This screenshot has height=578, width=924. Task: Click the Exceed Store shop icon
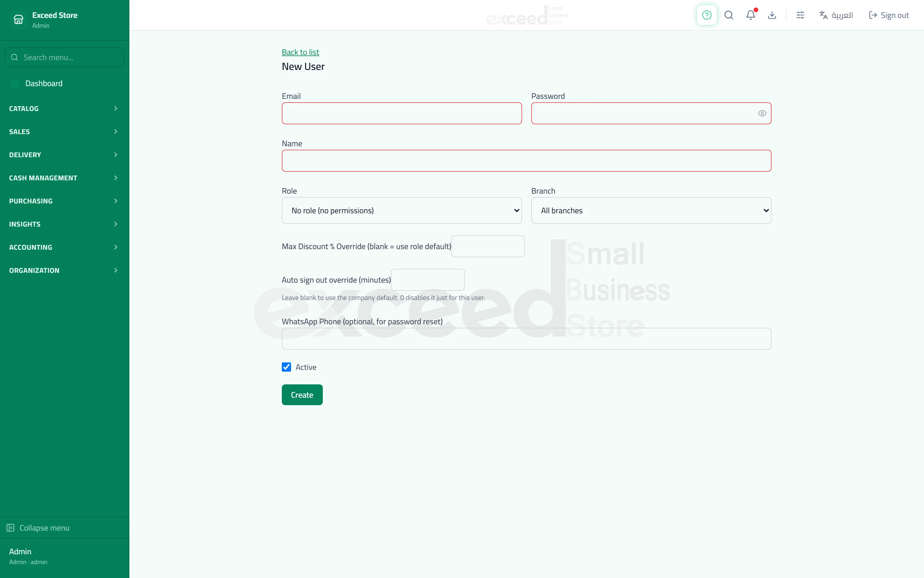click(18, 19)
